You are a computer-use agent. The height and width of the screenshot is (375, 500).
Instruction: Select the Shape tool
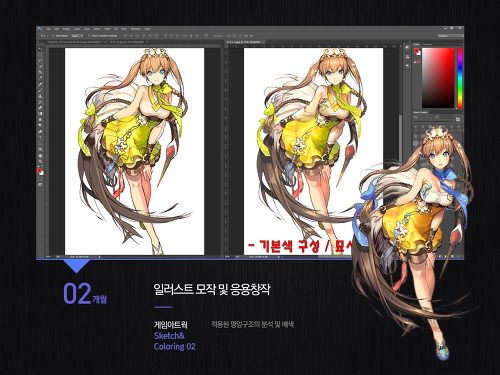pyautogui.click(x=40, y=149)
